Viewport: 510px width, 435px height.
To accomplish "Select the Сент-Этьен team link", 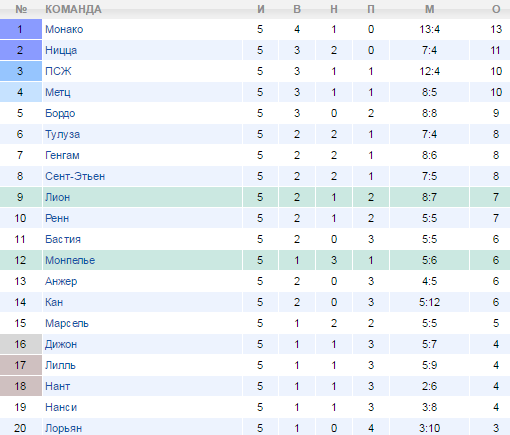I will [x=75, y=176].
